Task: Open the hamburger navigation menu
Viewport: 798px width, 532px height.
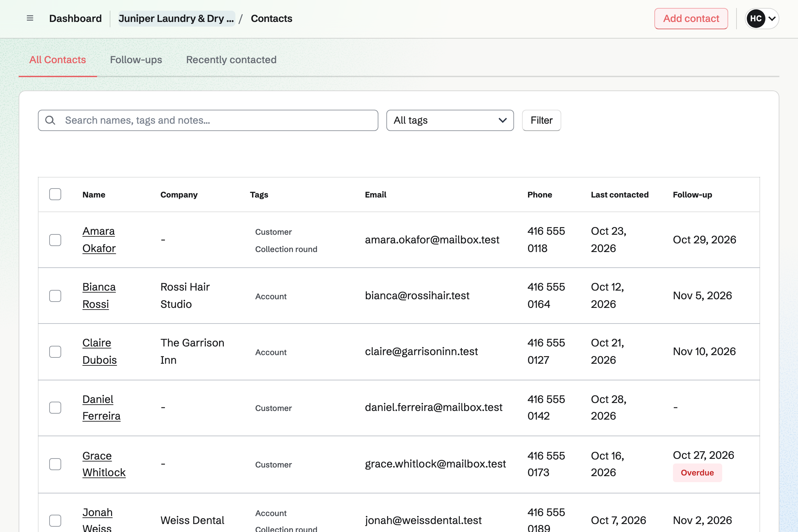Action: pos(30,18)
